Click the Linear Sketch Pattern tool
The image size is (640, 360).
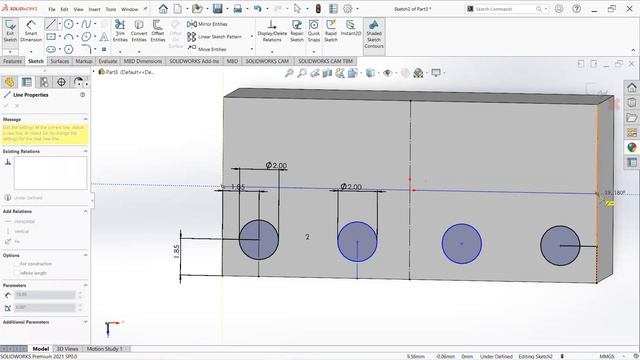215,37
